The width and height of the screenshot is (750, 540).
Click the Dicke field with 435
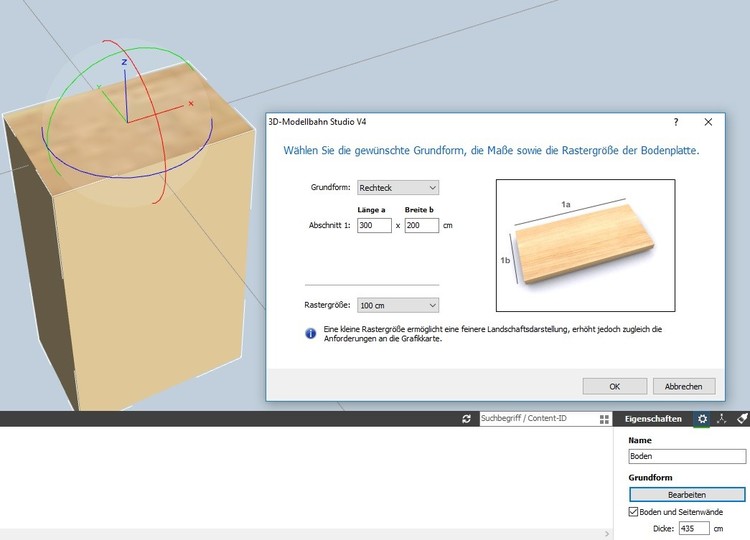pyautogui.click(x=694, y=529)
